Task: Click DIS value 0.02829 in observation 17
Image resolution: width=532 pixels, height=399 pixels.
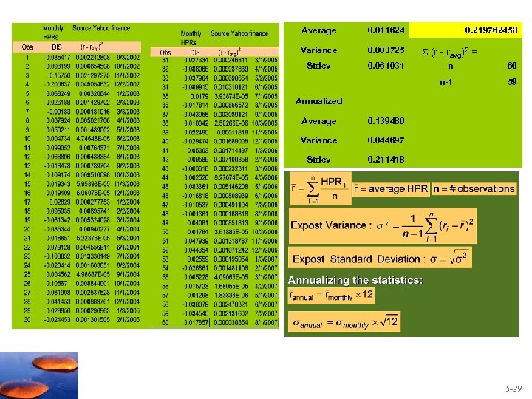Action: pos(60,202)
